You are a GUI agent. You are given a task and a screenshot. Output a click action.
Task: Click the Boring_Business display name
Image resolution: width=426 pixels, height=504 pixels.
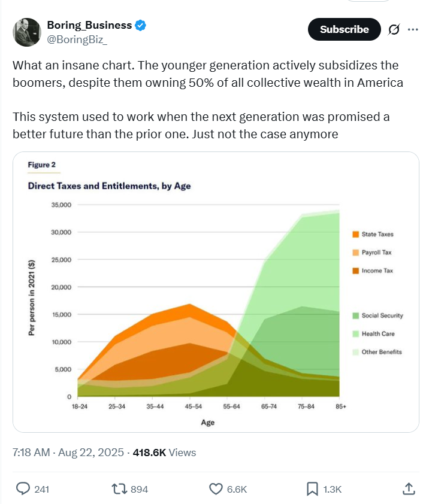89,25
